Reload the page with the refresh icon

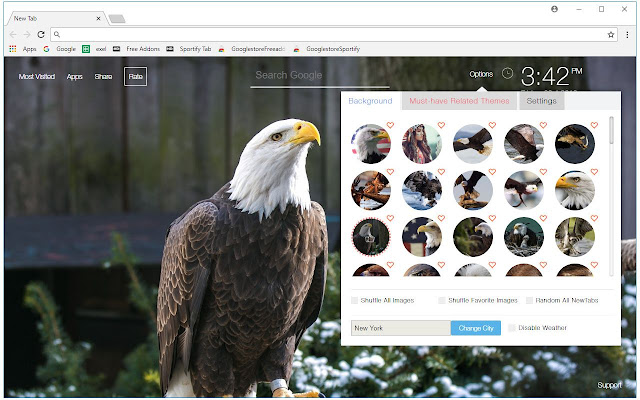pos(41,35)
